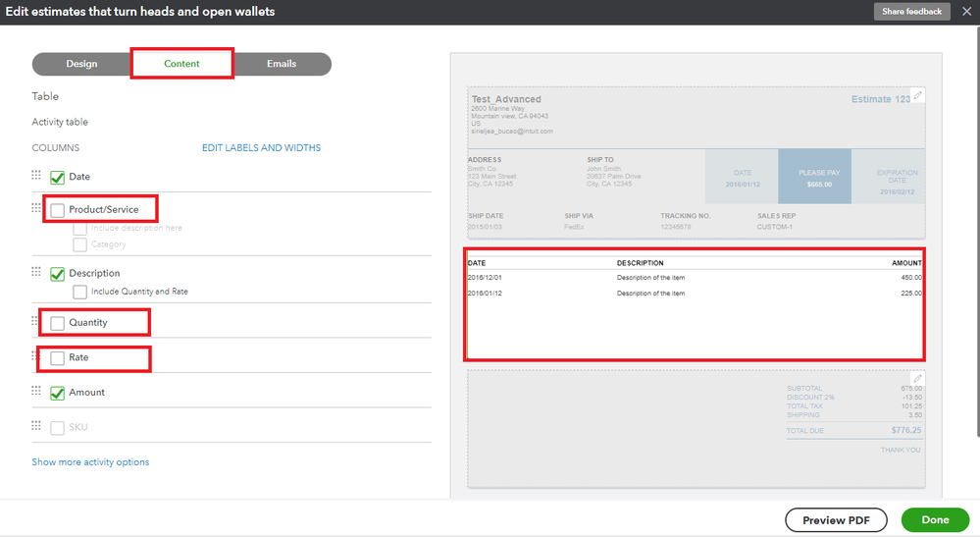Click the drag handle beside Amount column
This screenshot has height=537, width=980.
click(36, 390)
